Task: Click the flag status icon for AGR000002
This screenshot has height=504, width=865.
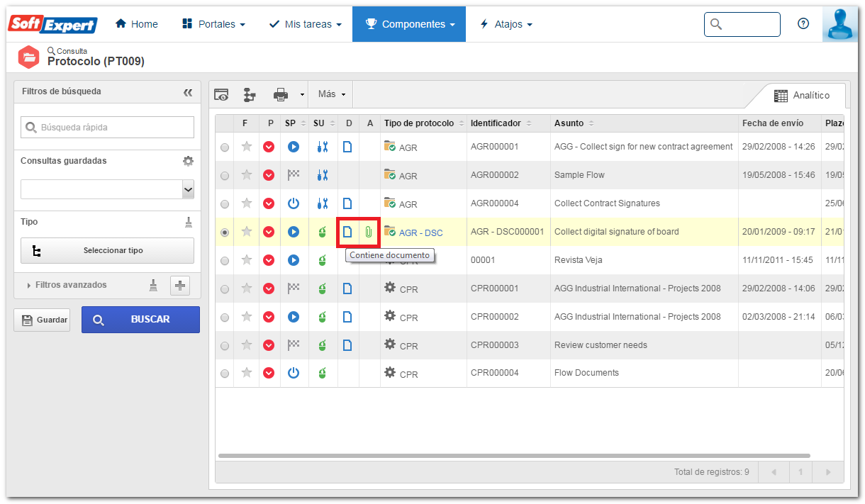Action: tap(294, 175)
